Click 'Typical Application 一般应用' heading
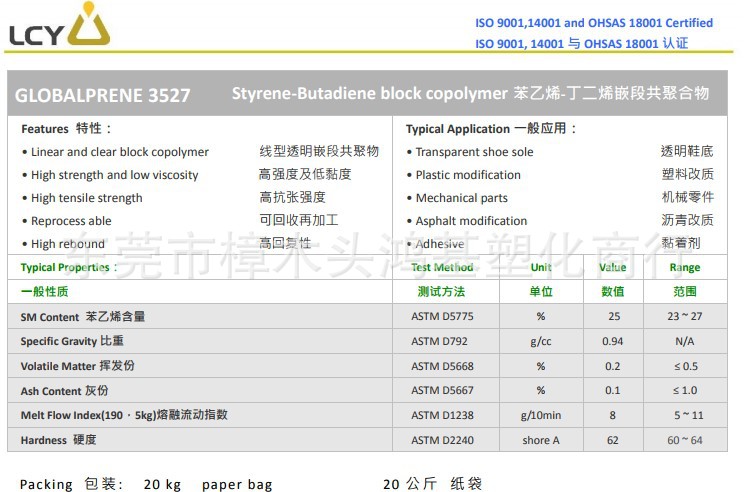Screen dimensions: 750x492 pos(491,129)
